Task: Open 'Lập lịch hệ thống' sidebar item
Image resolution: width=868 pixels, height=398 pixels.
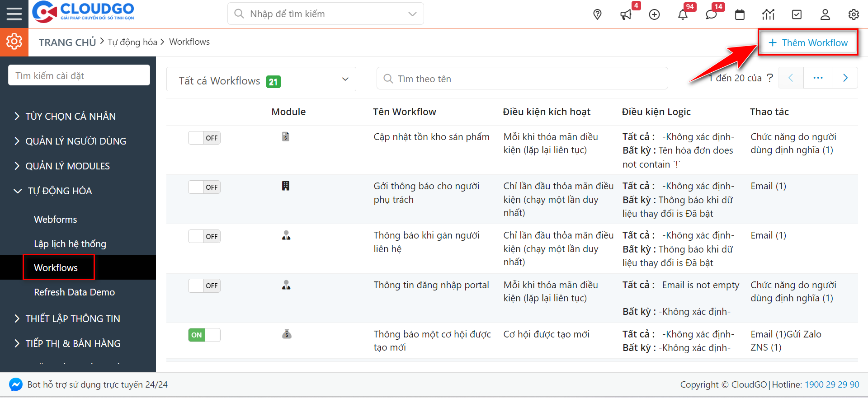Action: coord(70,243)
